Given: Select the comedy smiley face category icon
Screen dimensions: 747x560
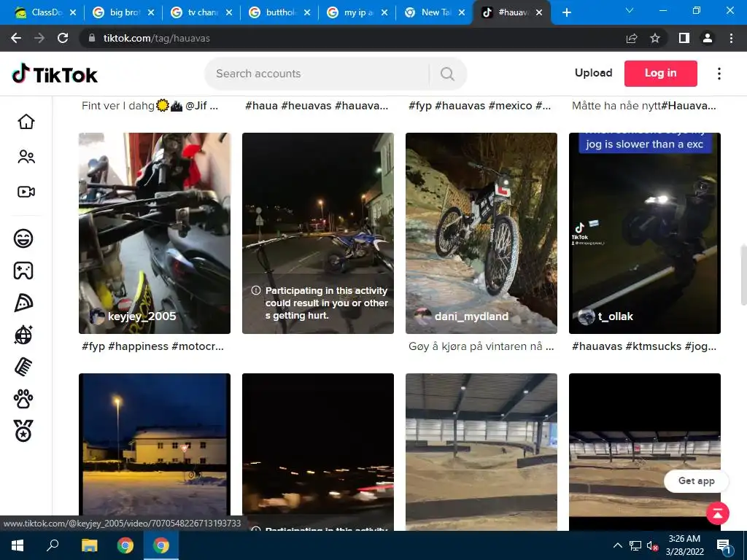Looking at the screenshot, I should click(x=23, y=238).
